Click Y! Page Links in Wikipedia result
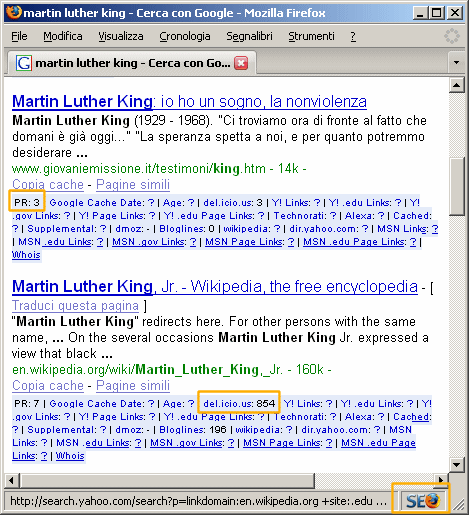 [117, 417]
